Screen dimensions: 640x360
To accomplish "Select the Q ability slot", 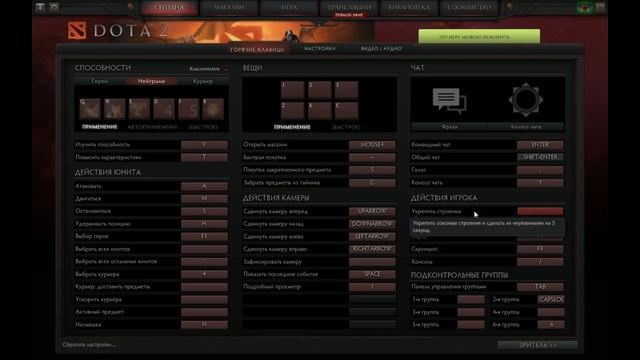I will tap(90, 109).
